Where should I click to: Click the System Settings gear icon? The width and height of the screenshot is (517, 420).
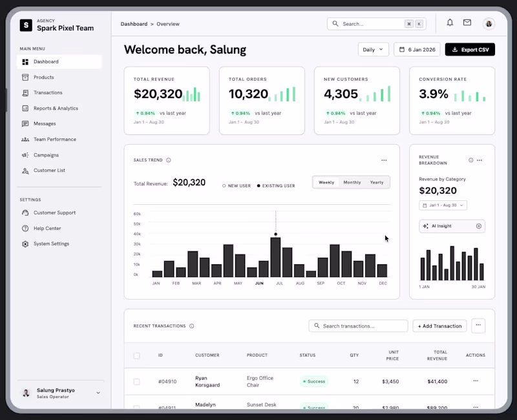[25, 244]
